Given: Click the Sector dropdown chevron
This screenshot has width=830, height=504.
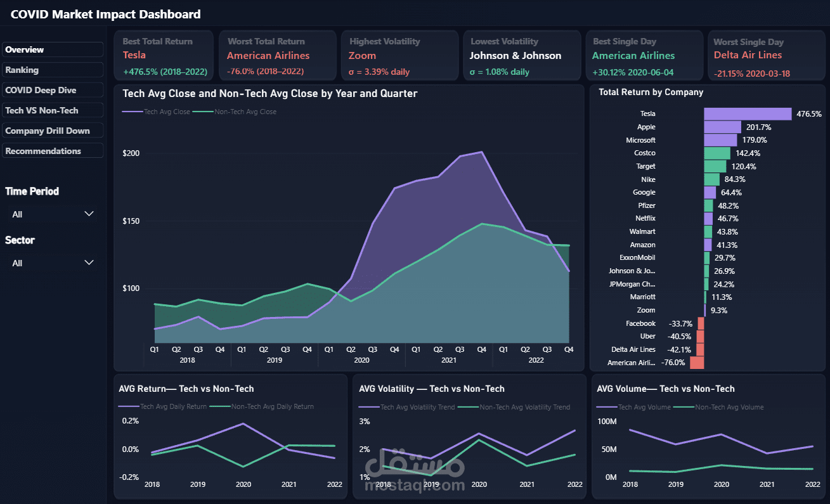Looking at the screenshot, I should pos(89,262).
